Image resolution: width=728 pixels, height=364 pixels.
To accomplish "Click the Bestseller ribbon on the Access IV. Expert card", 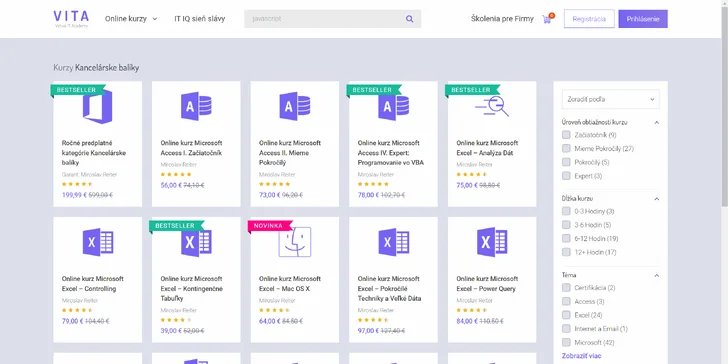I will coord(374,90).
